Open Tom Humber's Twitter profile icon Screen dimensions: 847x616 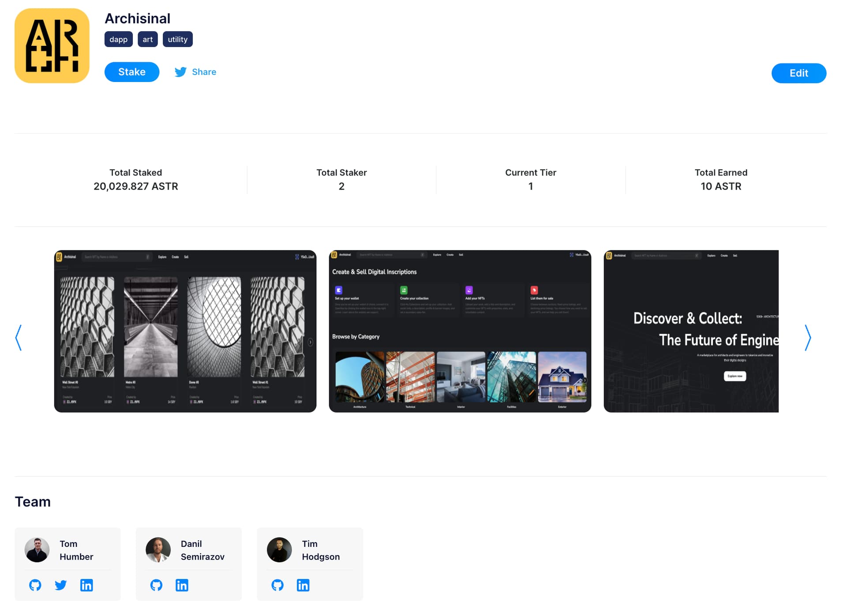click(x=61, y=585)
